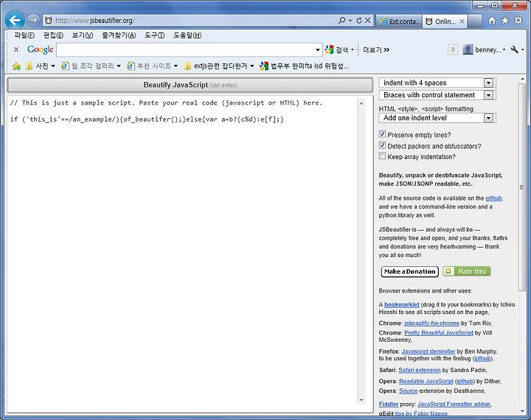Image resolution: width=531 pixels, height=420 pixels.
Task: Click the Flattr this! button
Action: (x=467, y=271)
